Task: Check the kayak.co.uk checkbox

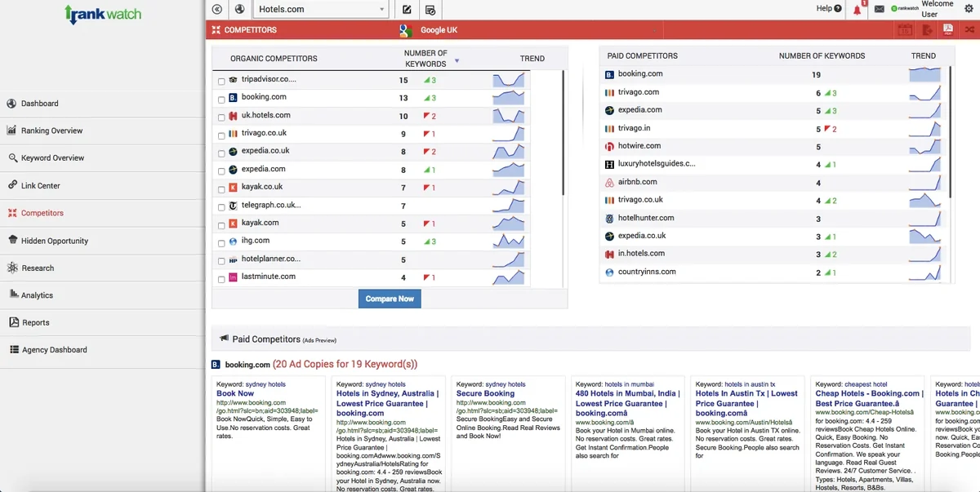Action: (x=221, y=189)
